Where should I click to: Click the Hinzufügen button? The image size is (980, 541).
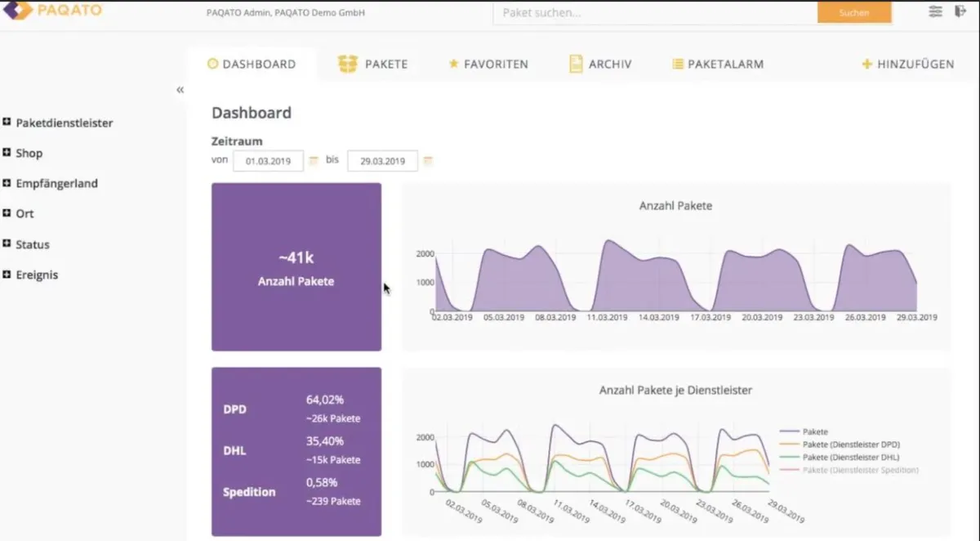908,64
